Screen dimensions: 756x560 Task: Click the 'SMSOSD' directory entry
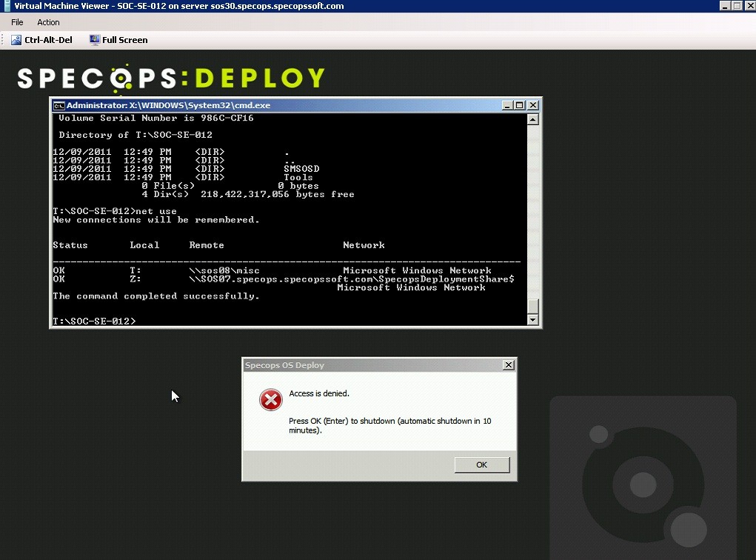301,169
